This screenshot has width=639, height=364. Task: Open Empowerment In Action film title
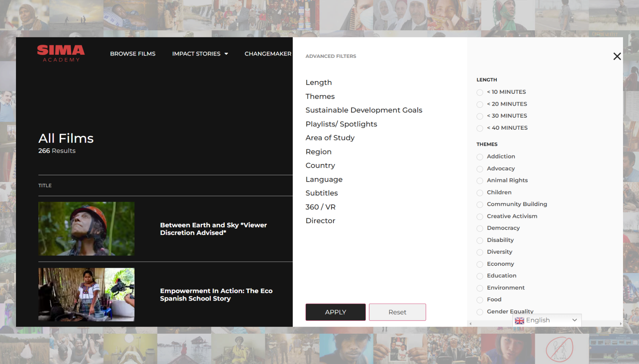coord(216,295)
